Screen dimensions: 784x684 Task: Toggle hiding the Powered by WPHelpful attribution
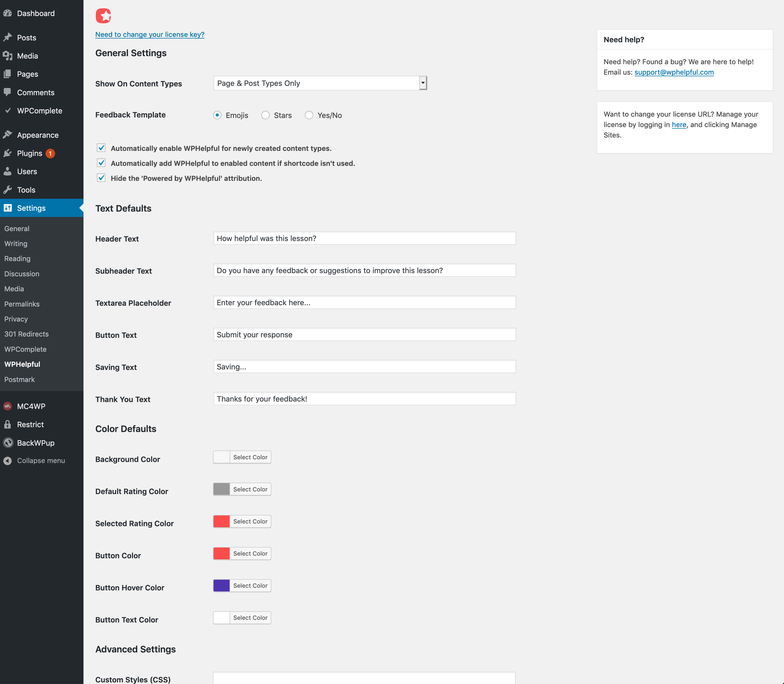(x=101, y=178)
